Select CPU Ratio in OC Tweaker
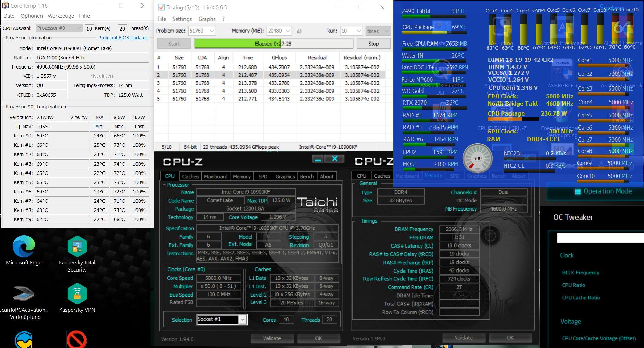Viewport: 644px width, 348px height. [x=574, y=285]
